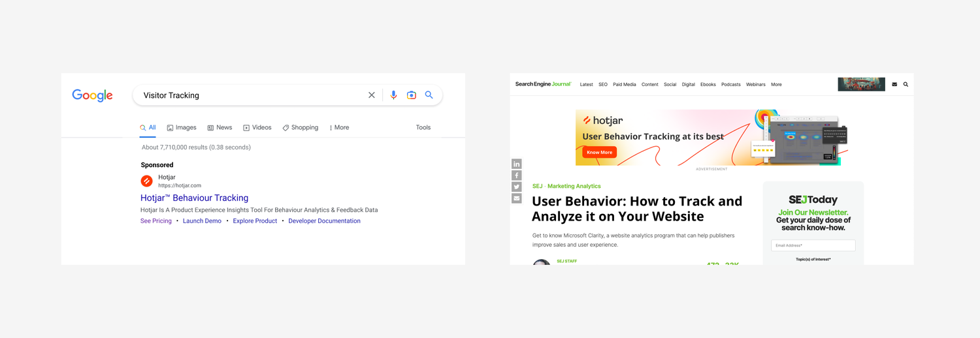Expand the More search options

point(339,128)
